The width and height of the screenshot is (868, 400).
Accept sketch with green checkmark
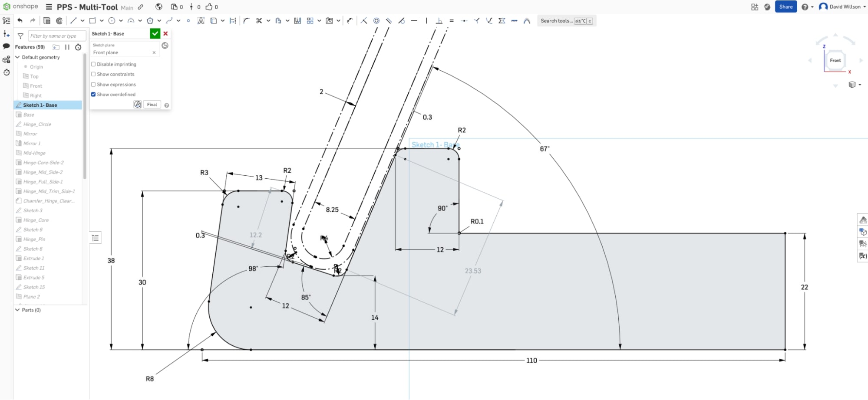155,33
